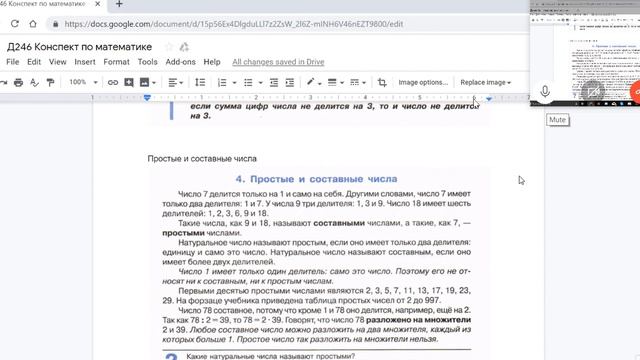Click the left indent marker on the ruler

click(x=147, y=98)
